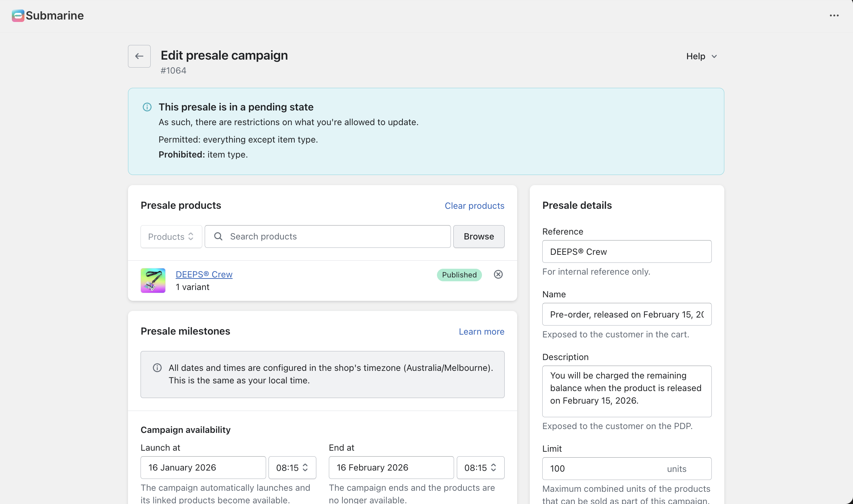Open the DEEPS® Crew product link
The height and width of the screenshot is (504, 853).
204,275
